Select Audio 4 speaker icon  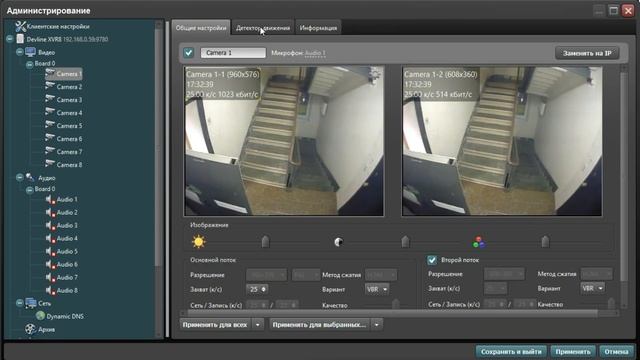coord(50,239)
